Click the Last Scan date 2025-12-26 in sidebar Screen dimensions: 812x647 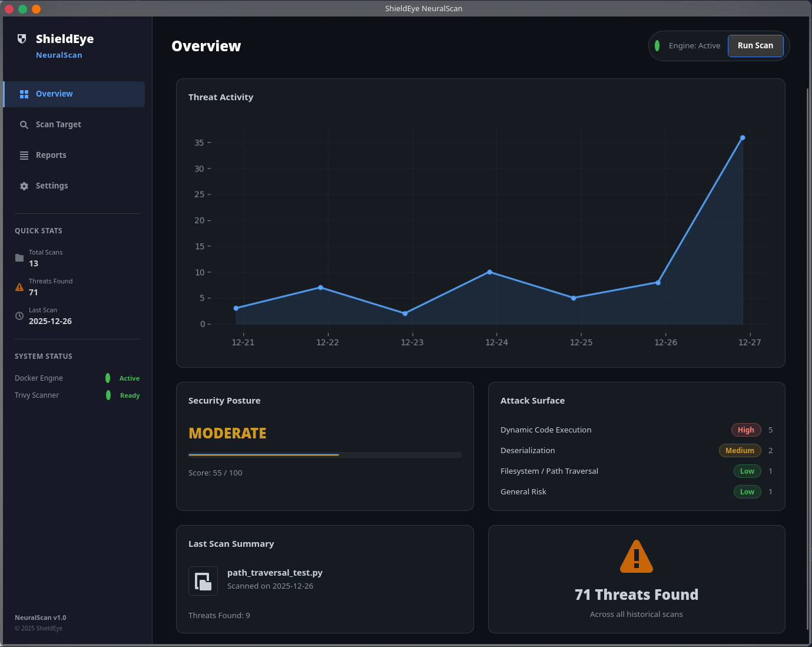tap(51, 322)
